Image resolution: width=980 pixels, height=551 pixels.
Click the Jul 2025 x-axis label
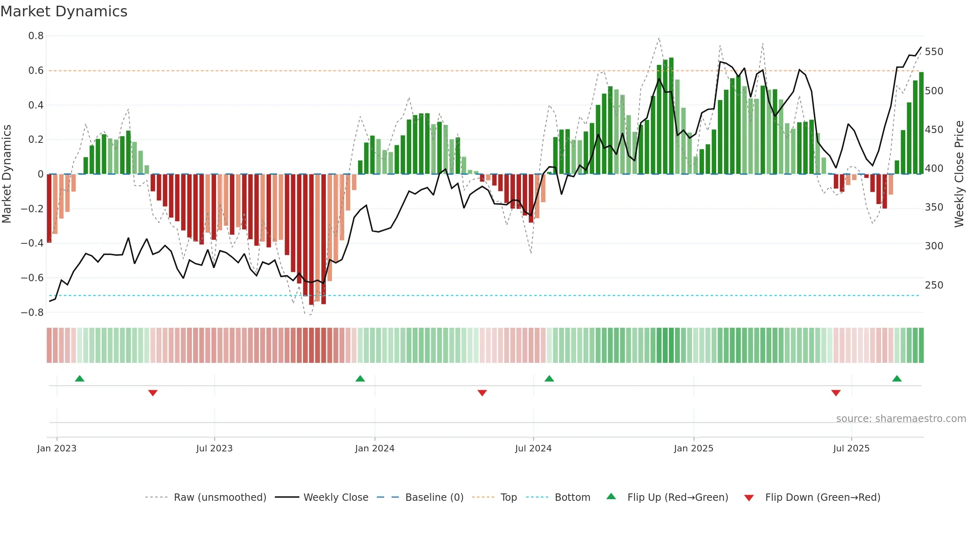pos(851,448)
